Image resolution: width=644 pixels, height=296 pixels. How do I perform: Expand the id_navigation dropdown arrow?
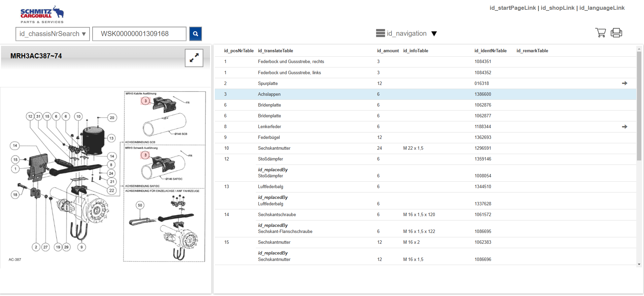pos(434,34)
